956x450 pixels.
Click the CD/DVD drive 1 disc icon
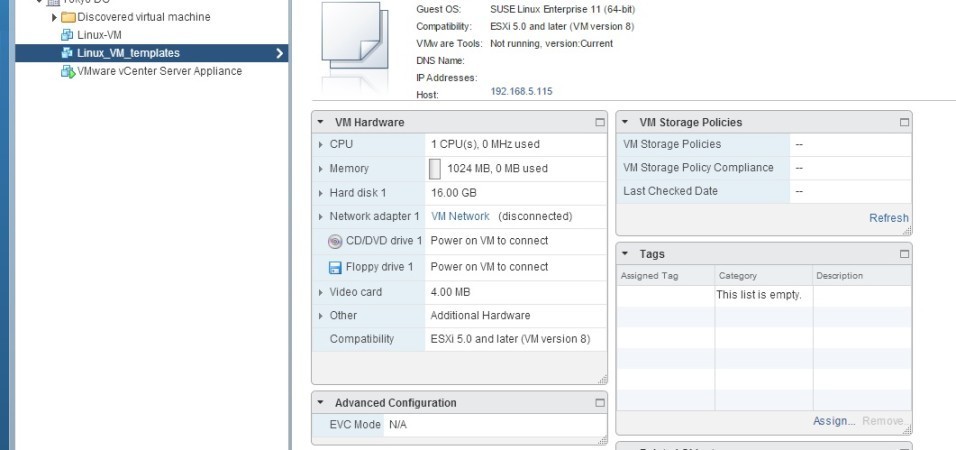pos(335,241)
